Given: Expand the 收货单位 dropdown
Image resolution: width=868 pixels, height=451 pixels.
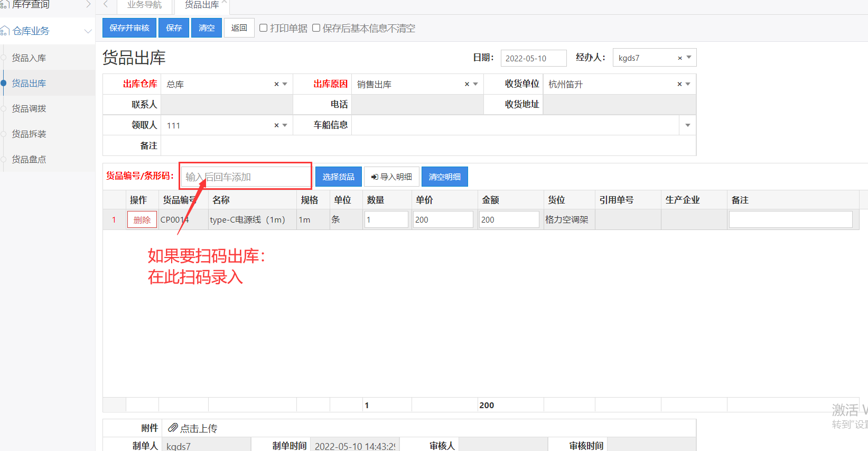Looking at the screenshot, I should pyautogui.click(x=688, y=84).
